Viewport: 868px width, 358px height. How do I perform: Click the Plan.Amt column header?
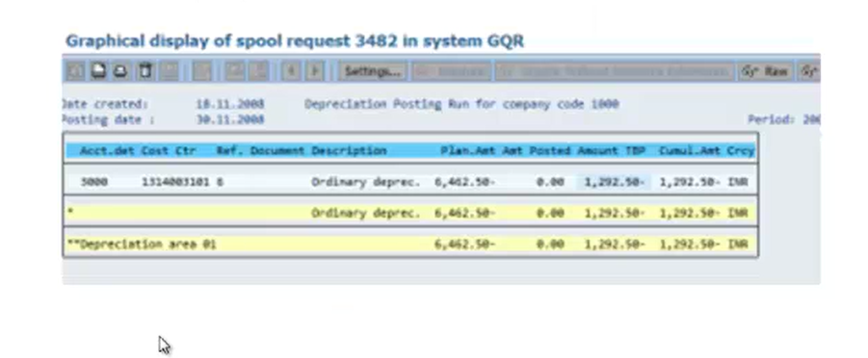pyautogui.click(x=468, y=150)
